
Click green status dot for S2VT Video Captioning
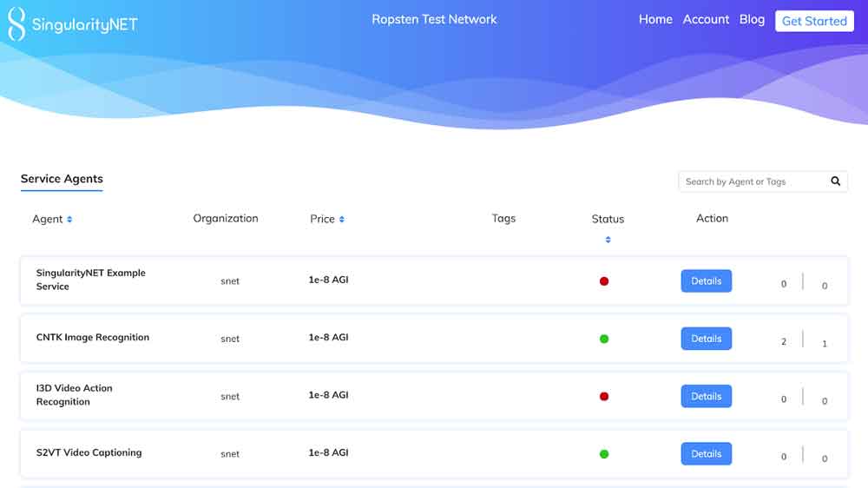click(x=604, y=454)
